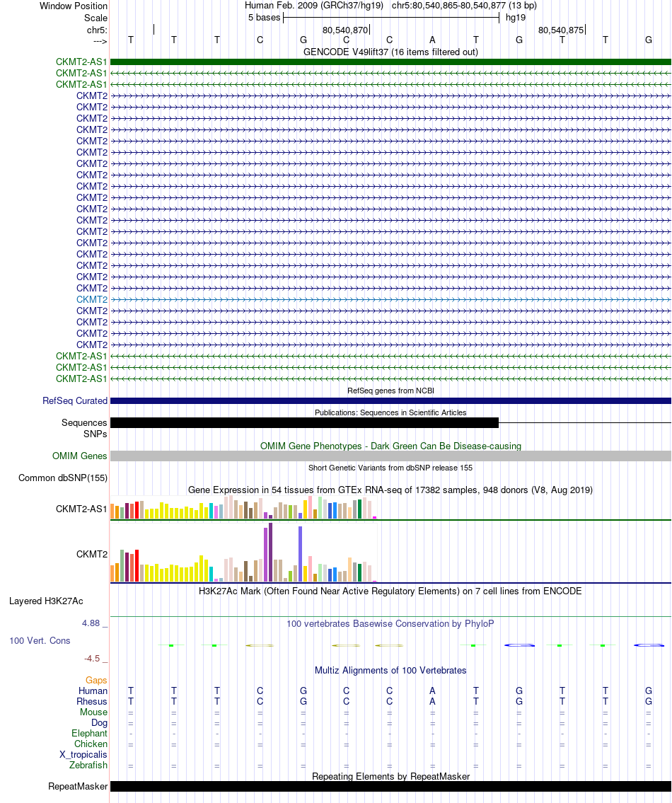The height and width of the screenshot is (803, 672).
Task: Click the Human Feb. 2009 (GRCh37/hg19) assembly text
Action: (314, 6)
